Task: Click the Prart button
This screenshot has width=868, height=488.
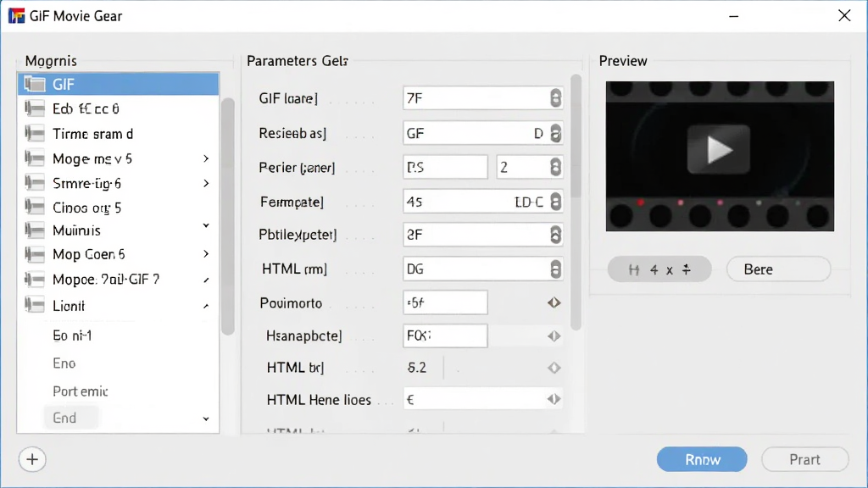Action: pyautogui.click(x=805, y=459)
